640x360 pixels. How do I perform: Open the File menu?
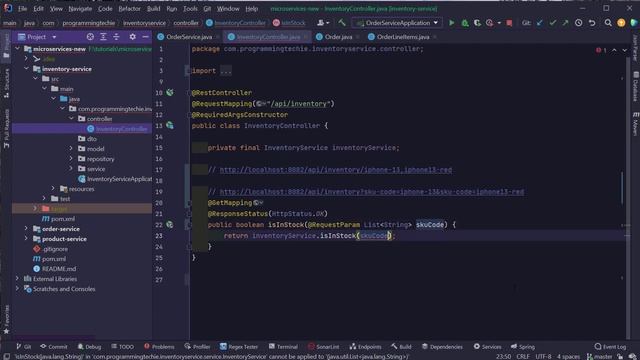[22, 9]
